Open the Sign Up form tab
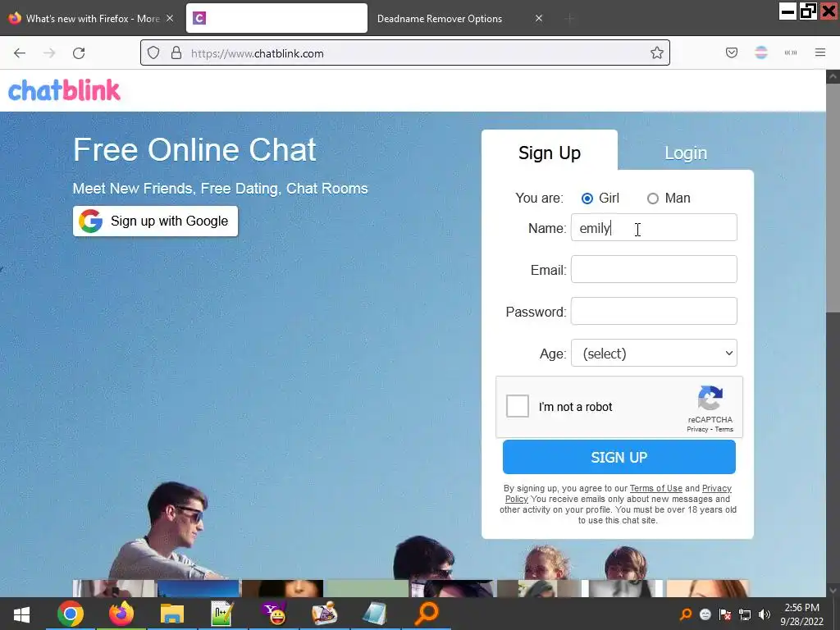 click(550, 153)
